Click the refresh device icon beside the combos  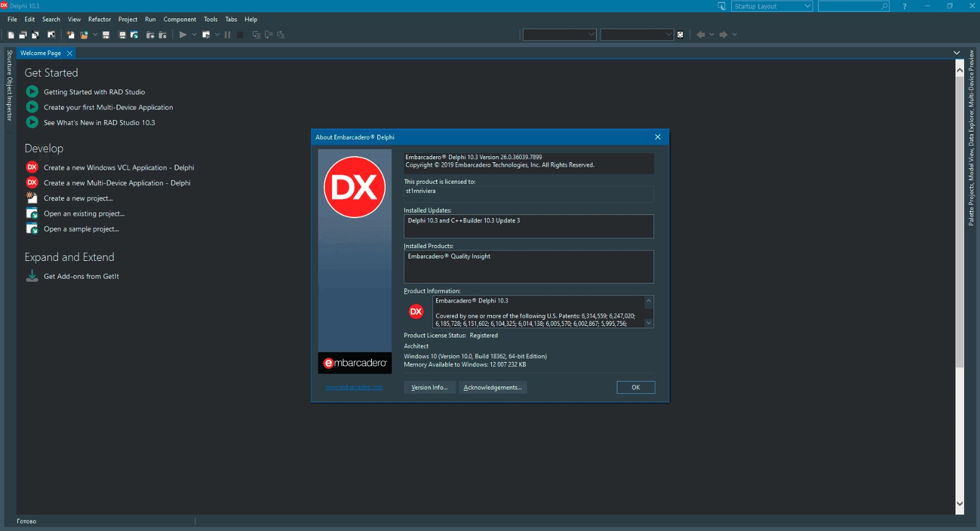pos(680,35)
